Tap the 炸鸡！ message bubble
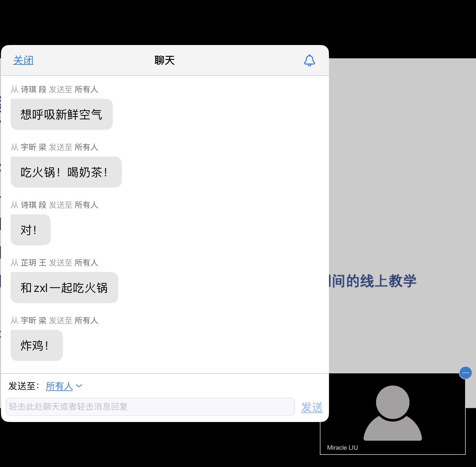The image size is (476, 467). (36, 346)
